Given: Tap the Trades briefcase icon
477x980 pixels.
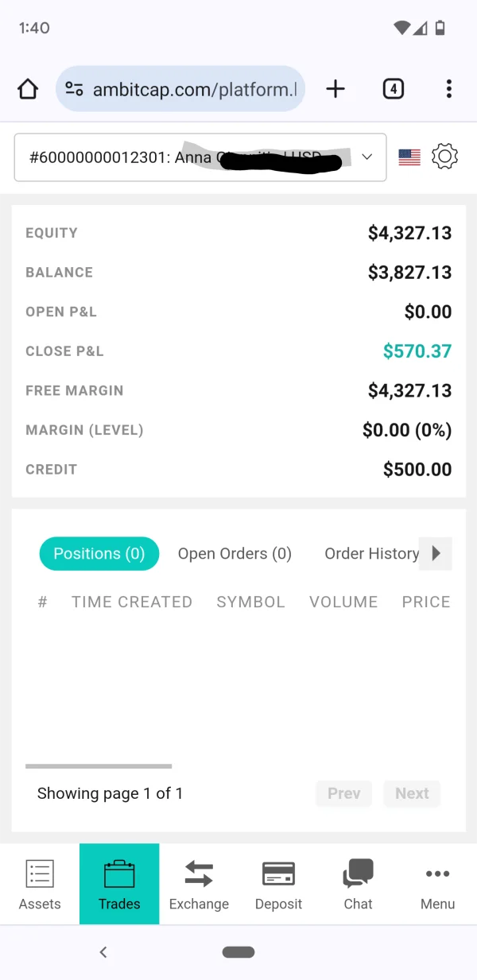Looking at the screenshot, I should click(x=119, y=873).
